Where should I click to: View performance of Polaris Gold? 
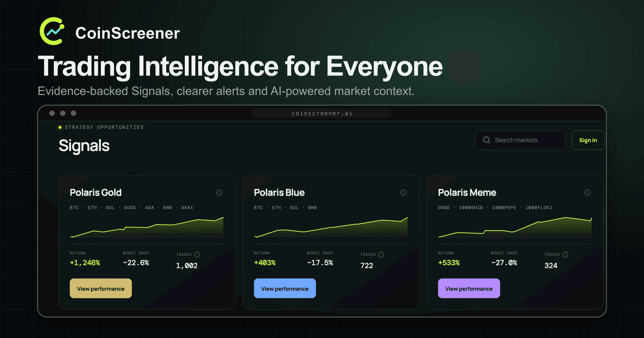101,288
